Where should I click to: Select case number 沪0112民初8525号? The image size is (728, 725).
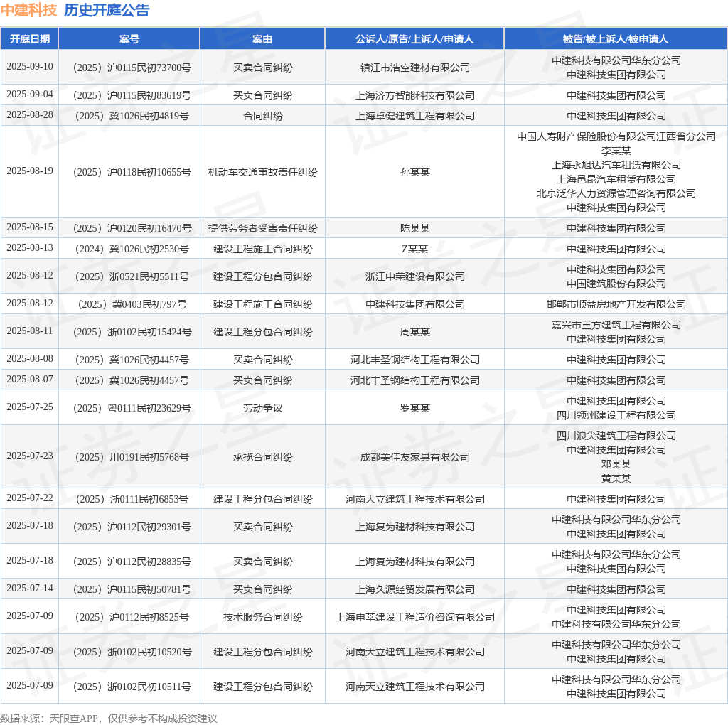coord(149,617)
